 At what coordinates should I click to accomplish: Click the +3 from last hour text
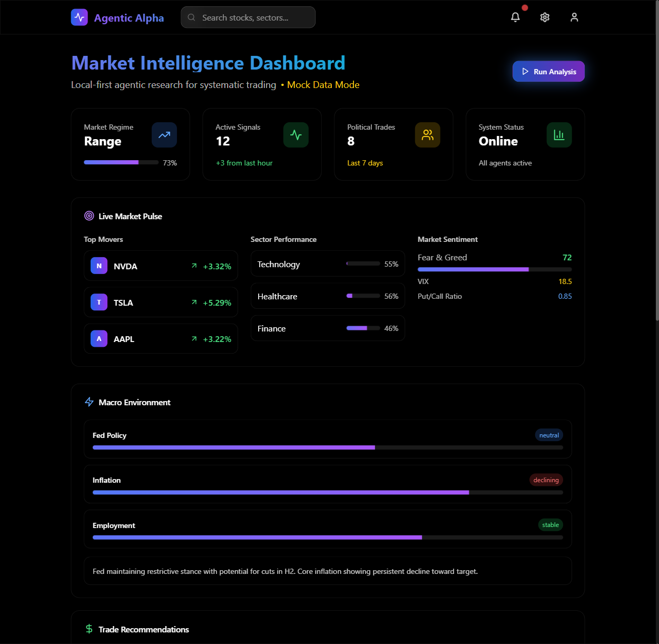(x=244, y=163)
